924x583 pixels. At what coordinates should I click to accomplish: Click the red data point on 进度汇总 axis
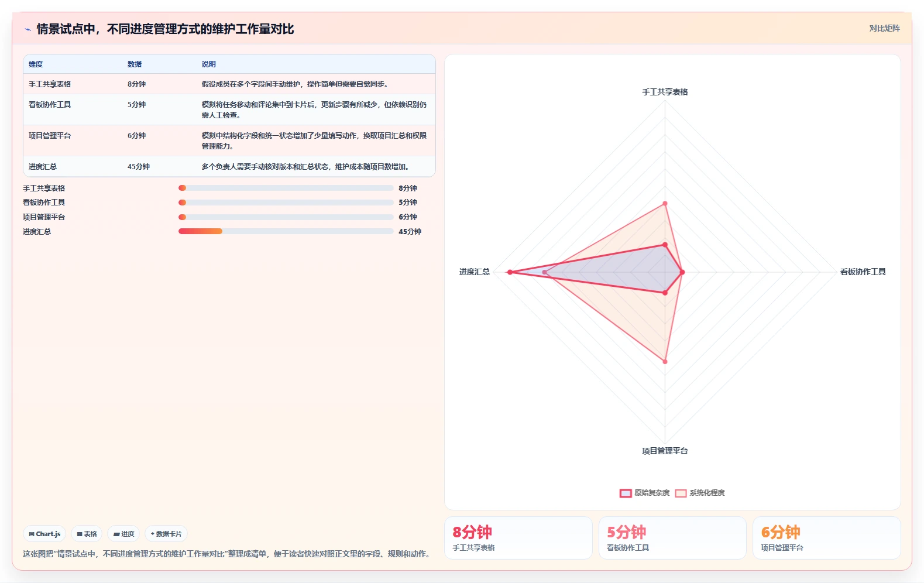[x=510, y=272]
